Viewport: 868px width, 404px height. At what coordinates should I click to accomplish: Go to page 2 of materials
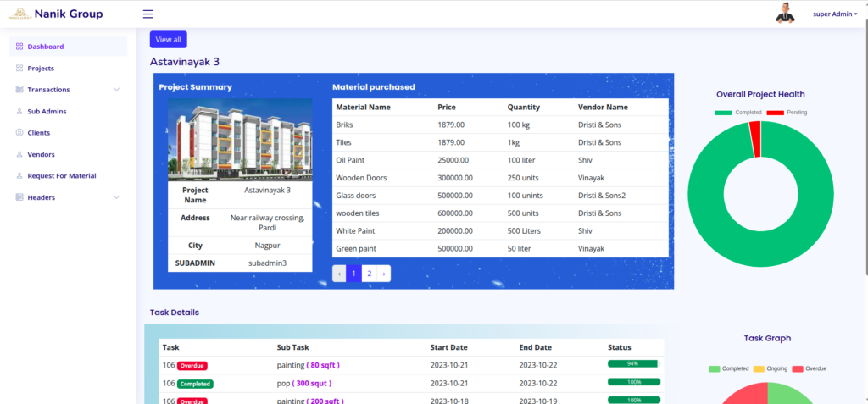(x=370, y=274)
